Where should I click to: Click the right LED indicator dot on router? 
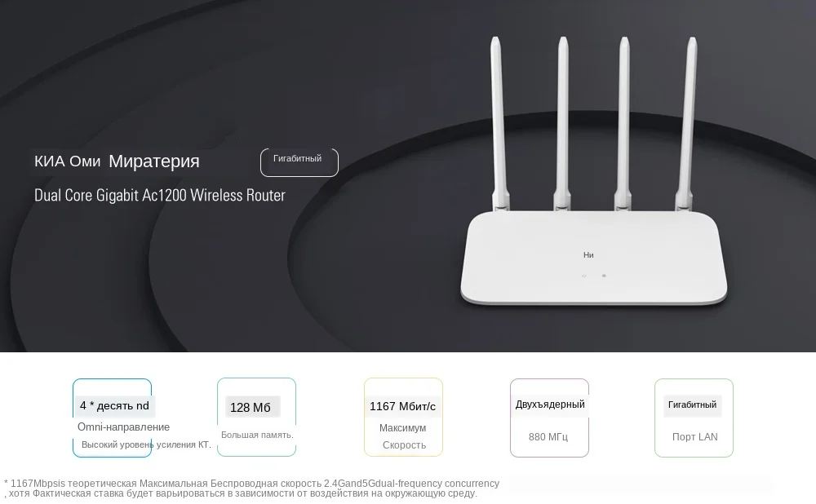[x=604, y=276]
